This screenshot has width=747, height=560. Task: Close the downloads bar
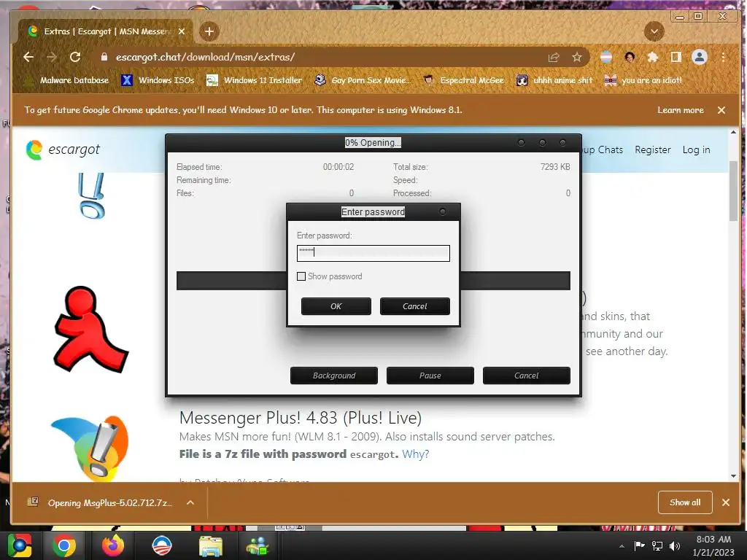(x=726, y=502)
